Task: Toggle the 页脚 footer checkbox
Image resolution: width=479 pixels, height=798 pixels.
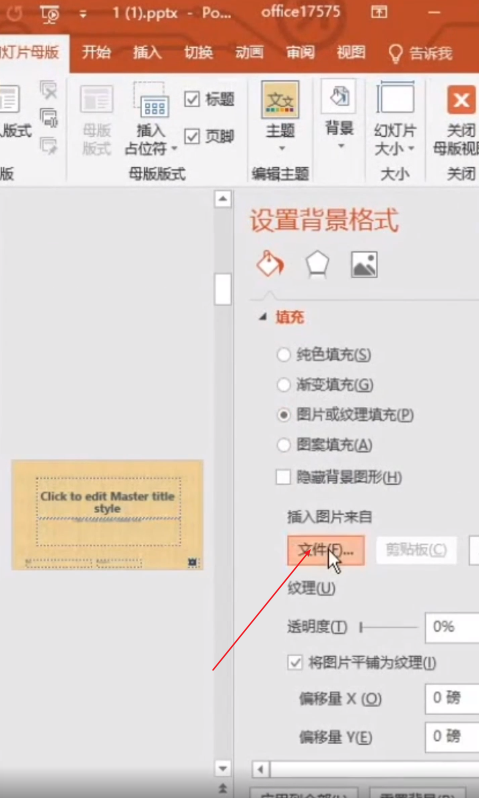Action: click(192, 136)
